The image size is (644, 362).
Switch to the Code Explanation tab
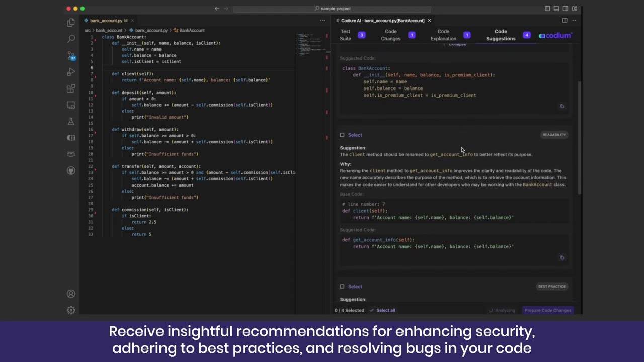tap(443, 35)
